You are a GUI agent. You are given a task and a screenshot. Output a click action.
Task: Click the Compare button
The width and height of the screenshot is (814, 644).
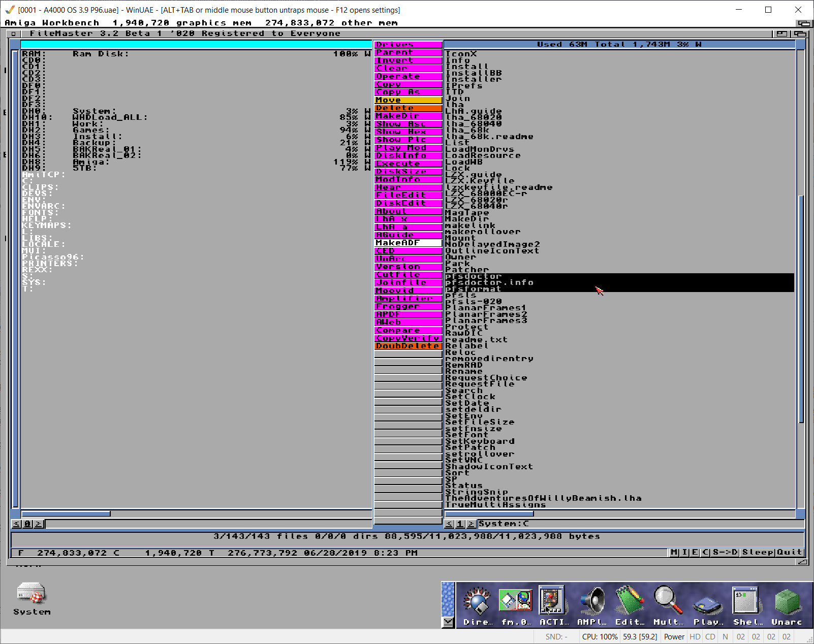click(408, 330)
